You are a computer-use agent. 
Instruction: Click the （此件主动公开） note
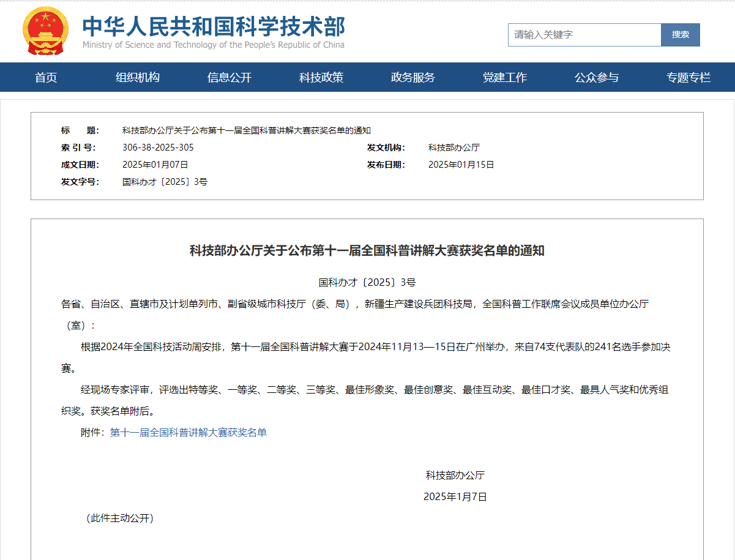pos(119,518)
